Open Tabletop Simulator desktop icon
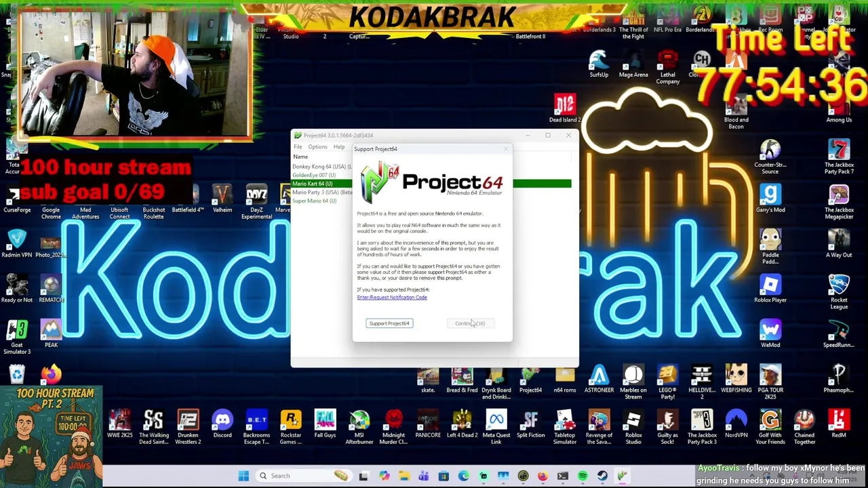Image resolution: width=868 pixels, height=488 pixels. pyautogui.click(x=565, y=428)
